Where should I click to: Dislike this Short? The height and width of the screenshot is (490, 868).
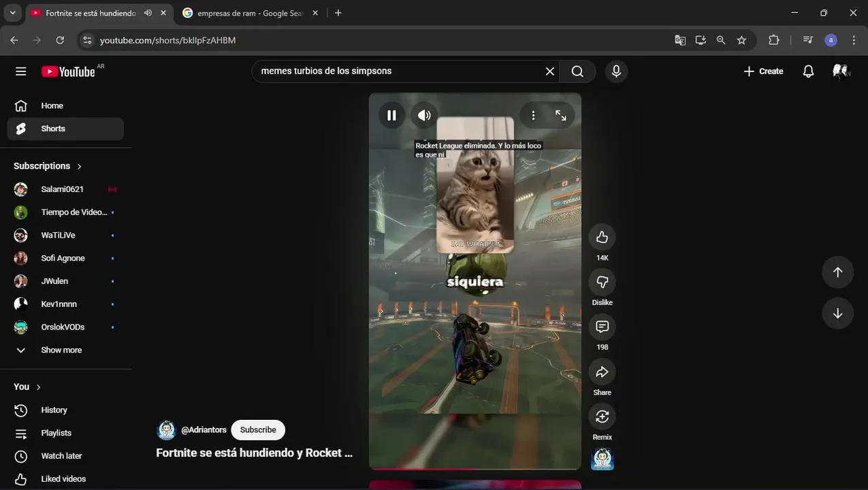[x=602, y=282]
